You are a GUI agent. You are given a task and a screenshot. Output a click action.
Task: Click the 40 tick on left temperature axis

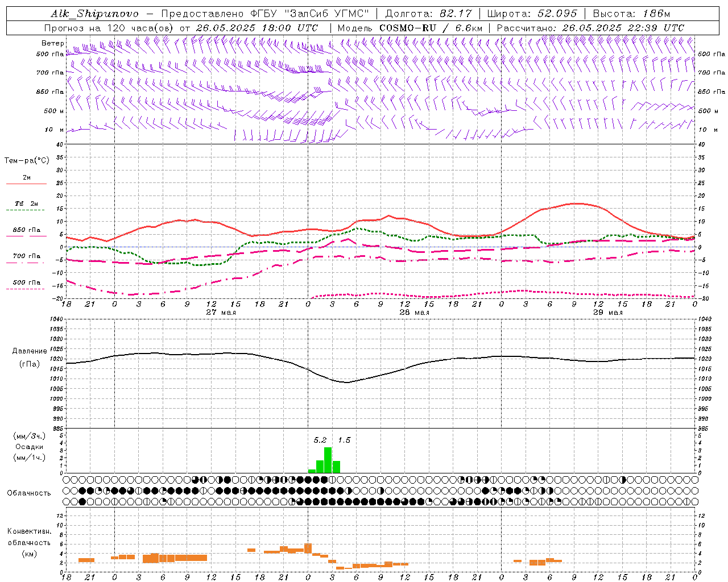(60, 144)
